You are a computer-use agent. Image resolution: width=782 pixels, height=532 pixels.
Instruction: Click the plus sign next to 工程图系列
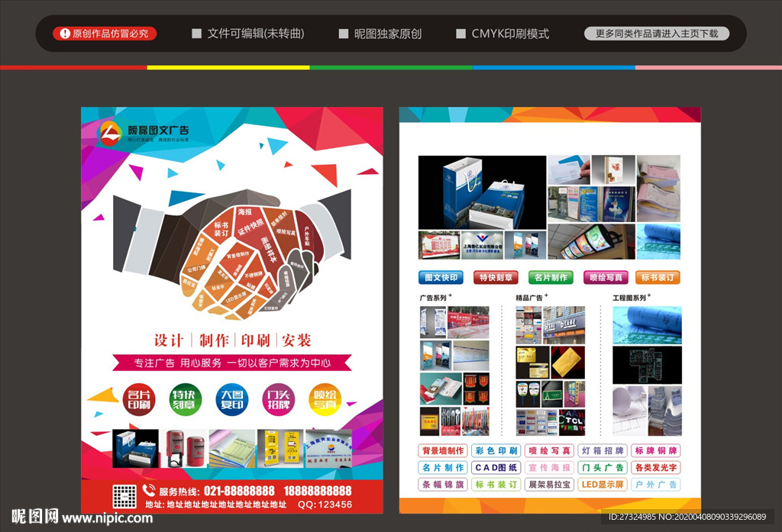[649, 295]
